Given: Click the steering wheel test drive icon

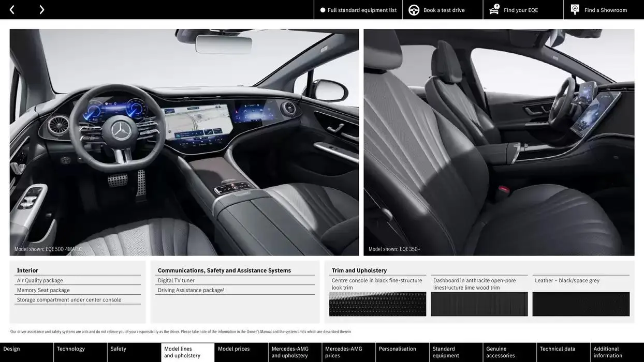Looking at the screenshot, I should click(x=414, y=10).
